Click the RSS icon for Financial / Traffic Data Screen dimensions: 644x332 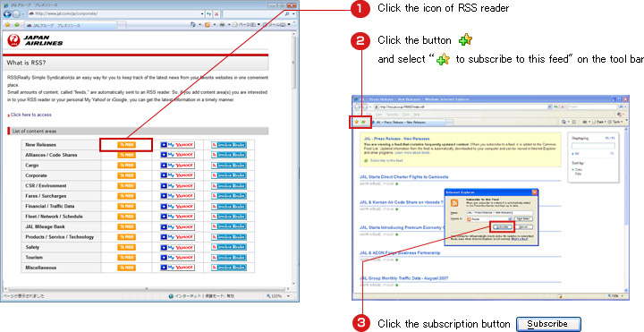point(126,206)
